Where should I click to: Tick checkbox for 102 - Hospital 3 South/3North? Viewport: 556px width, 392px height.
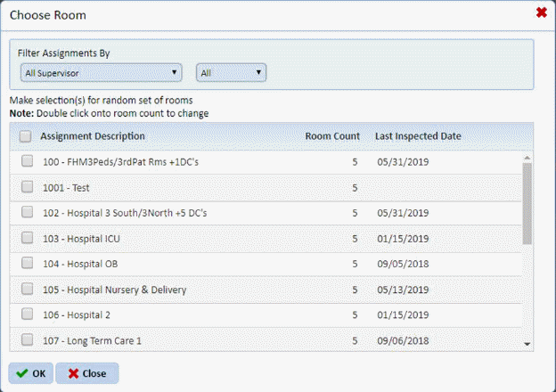28,213
